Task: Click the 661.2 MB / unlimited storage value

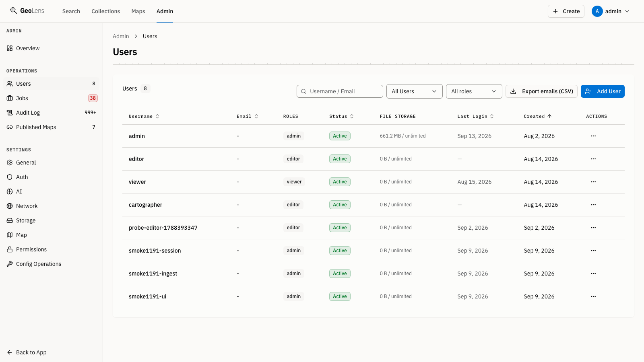Action: tap(402, 136)
